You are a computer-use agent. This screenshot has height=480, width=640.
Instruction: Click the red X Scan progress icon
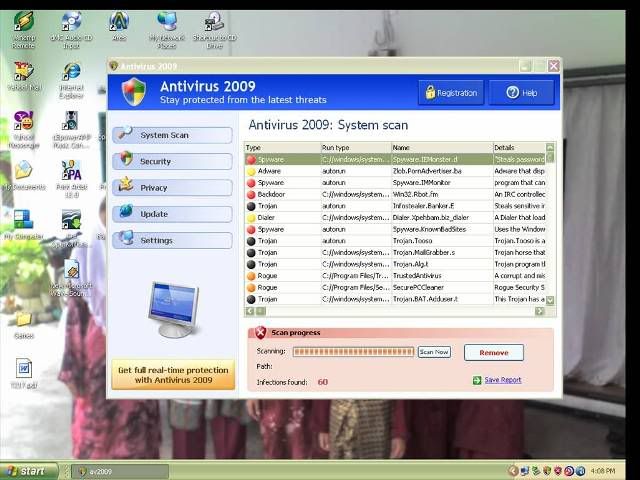260,333
